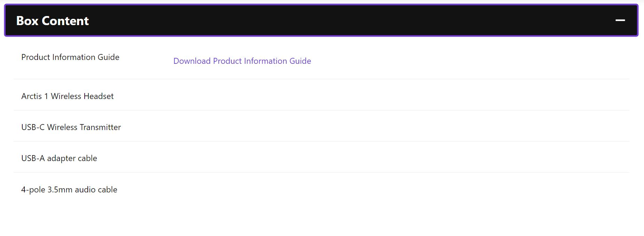Image resolution: width=644 pixels, height=236 pixels.
Task: Click the Box Content heading text
Action: click(53, 21)
